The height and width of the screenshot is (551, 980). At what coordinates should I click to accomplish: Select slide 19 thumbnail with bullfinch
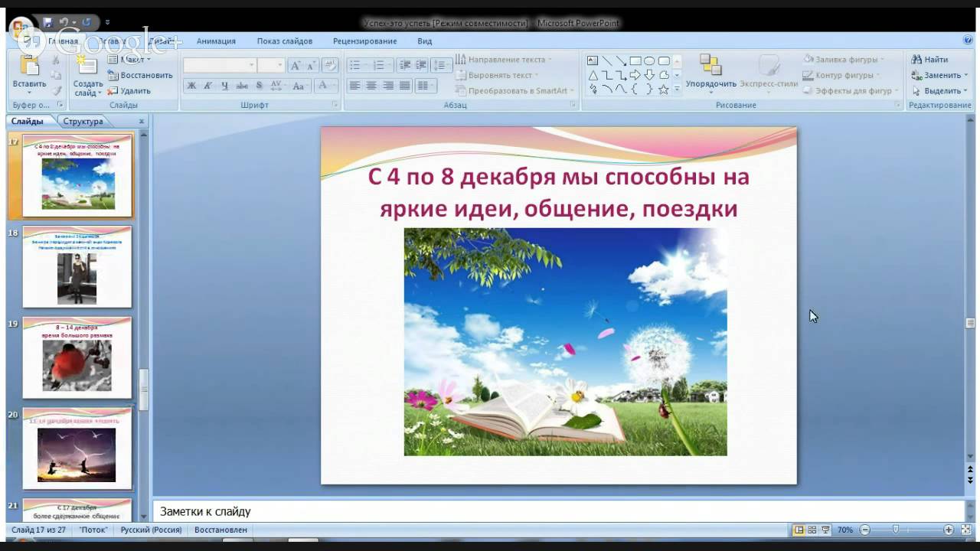pos(77,357)
